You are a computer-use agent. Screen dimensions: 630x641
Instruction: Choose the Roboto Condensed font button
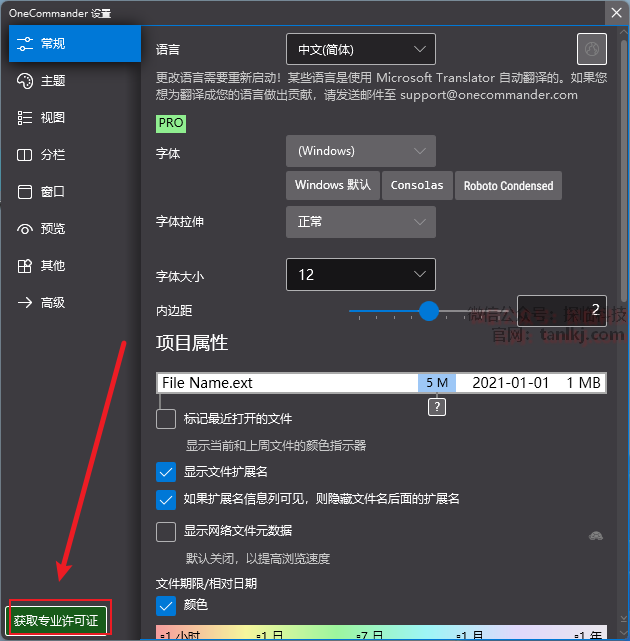pos(508,185)
